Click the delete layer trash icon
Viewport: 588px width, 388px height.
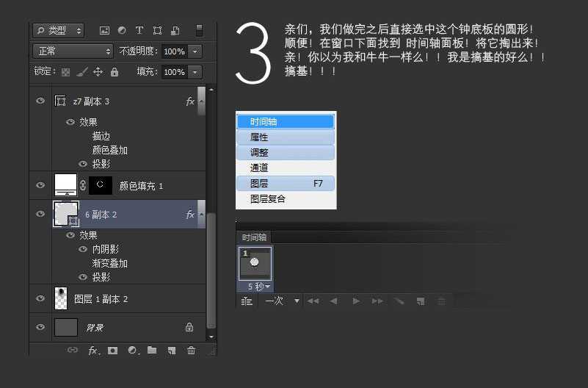[191, 351]
